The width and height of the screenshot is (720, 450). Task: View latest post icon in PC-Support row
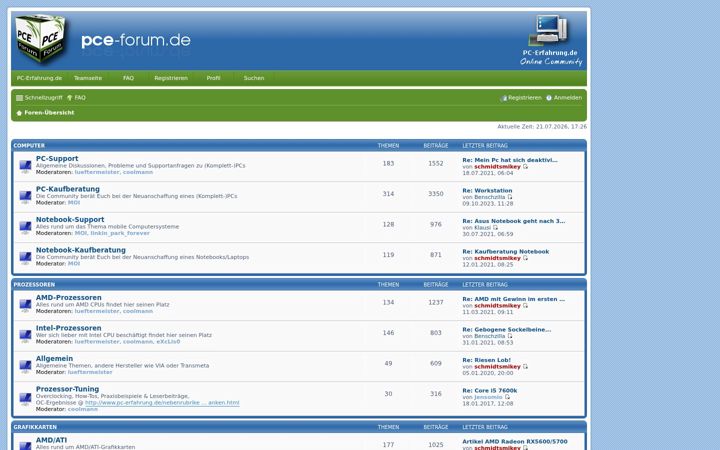coord(525,167)
